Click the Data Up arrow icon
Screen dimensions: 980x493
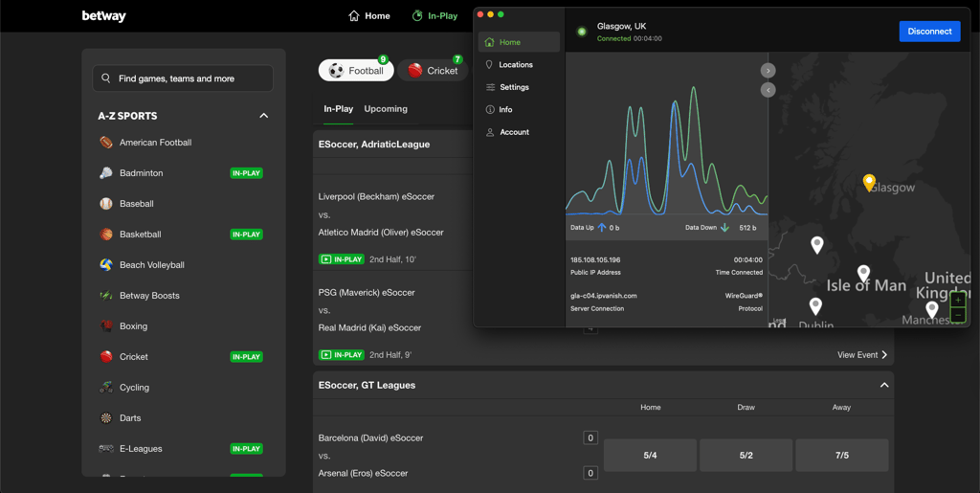[x=602, y=228]
